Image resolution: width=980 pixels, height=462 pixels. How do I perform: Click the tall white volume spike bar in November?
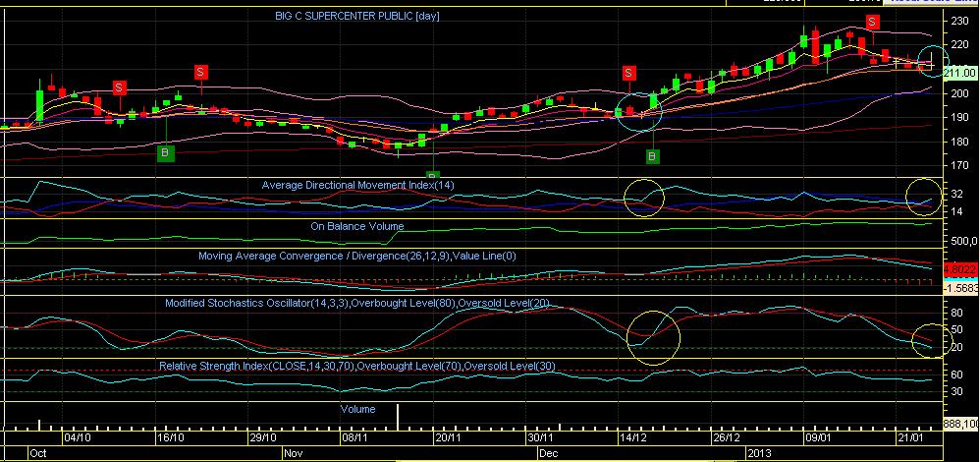coord(398,417)
